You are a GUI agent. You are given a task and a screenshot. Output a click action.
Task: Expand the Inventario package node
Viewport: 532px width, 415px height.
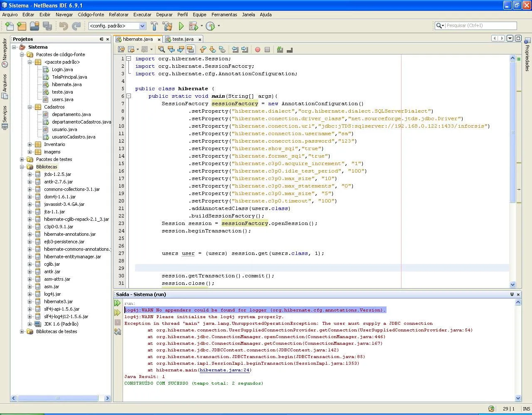click(x=30, y=144)
